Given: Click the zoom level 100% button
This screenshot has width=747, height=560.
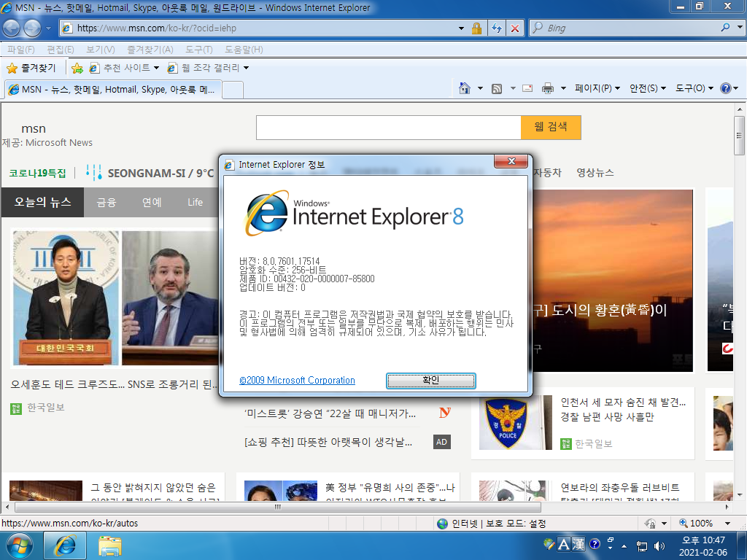Looking at the screenshot, I should 696,524.
